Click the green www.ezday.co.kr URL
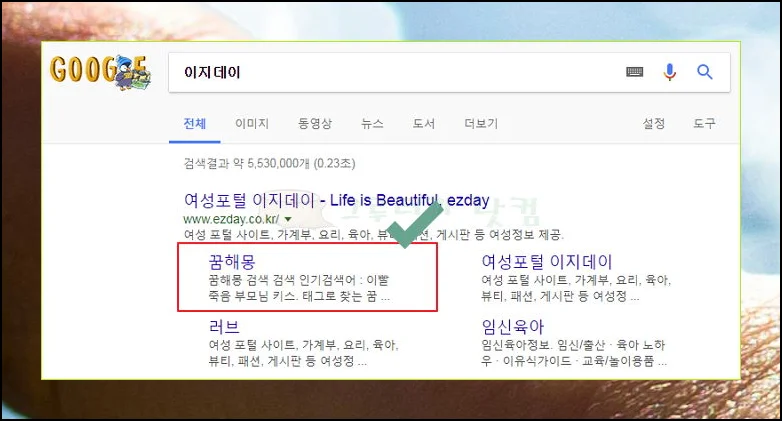 [231, 219]
